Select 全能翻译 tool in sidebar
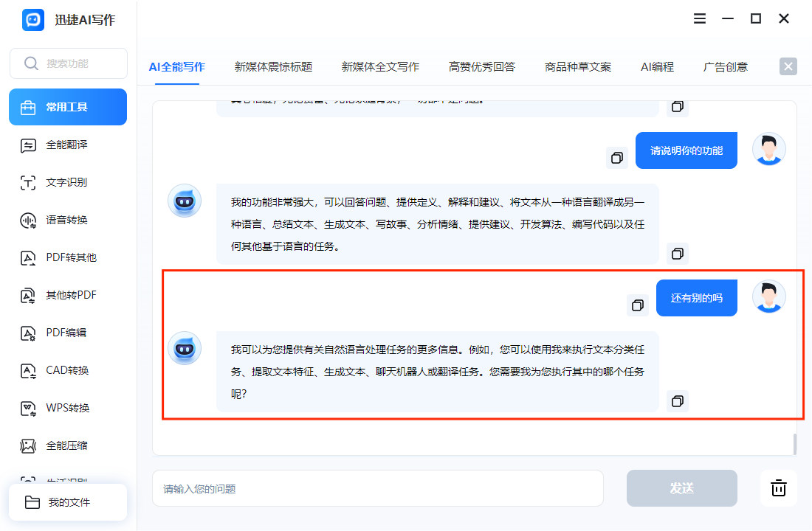Viewport: 812px width, 531px height. (59, 145)
